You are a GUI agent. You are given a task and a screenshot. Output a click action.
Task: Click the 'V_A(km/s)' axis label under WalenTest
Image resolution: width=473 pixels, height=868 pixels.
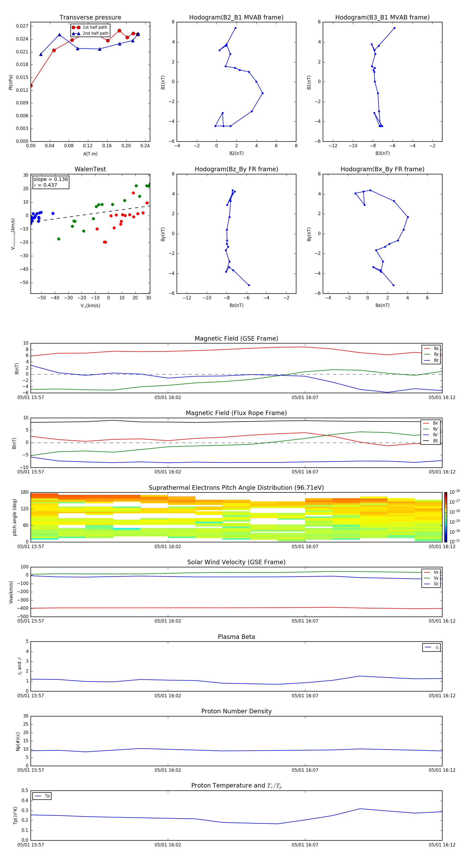[x=90, y=306]
